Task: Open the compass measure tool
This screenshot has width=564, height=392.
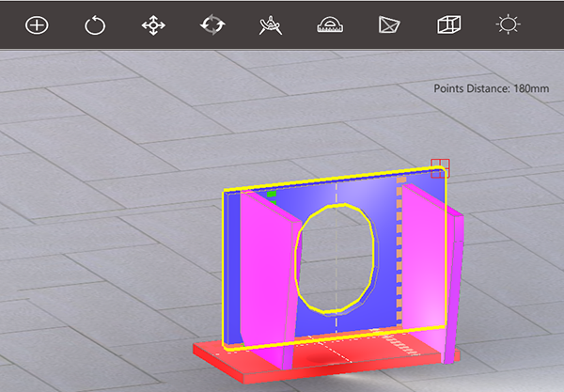Action: (271, 25)
